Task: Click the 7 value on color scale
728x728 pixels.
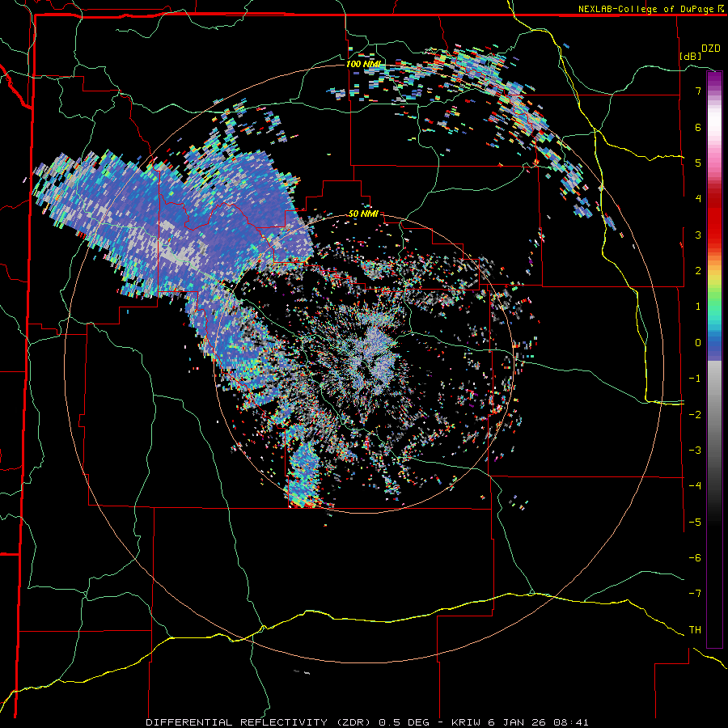Action: 698,91
